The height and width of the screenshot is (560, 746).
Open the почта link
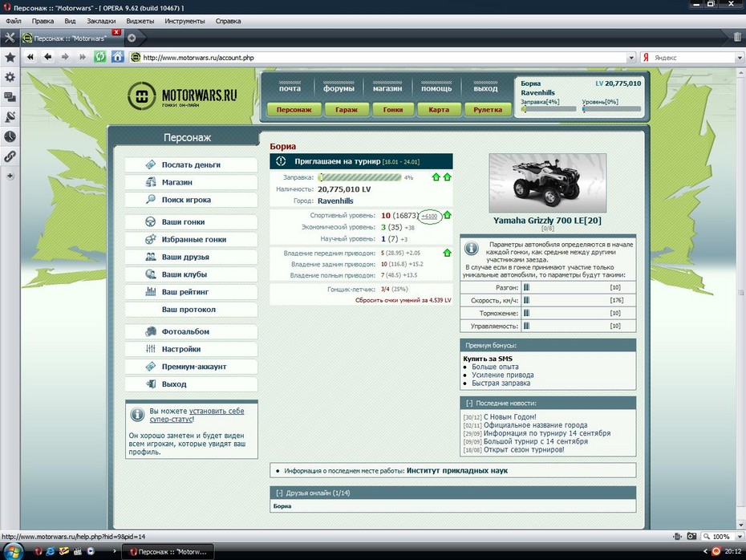click(290, 88)
